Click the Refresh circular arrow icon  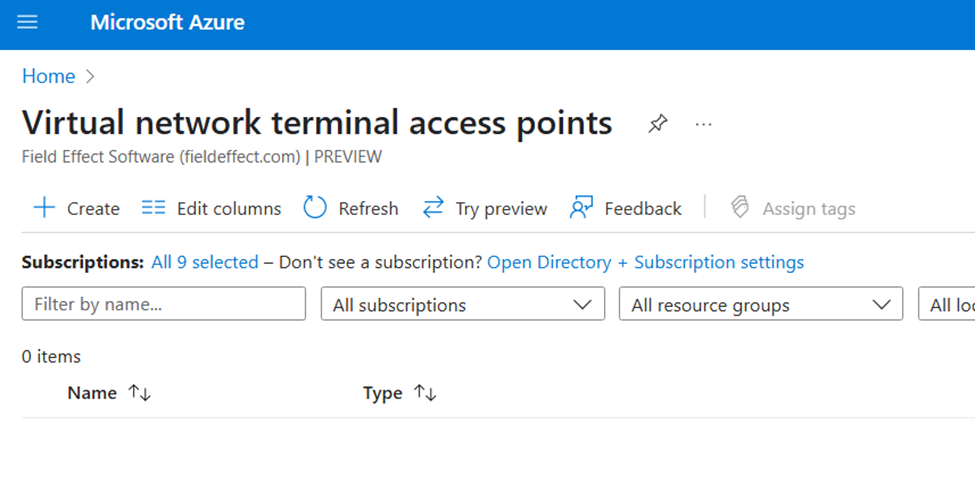click(x=315, y=208)
